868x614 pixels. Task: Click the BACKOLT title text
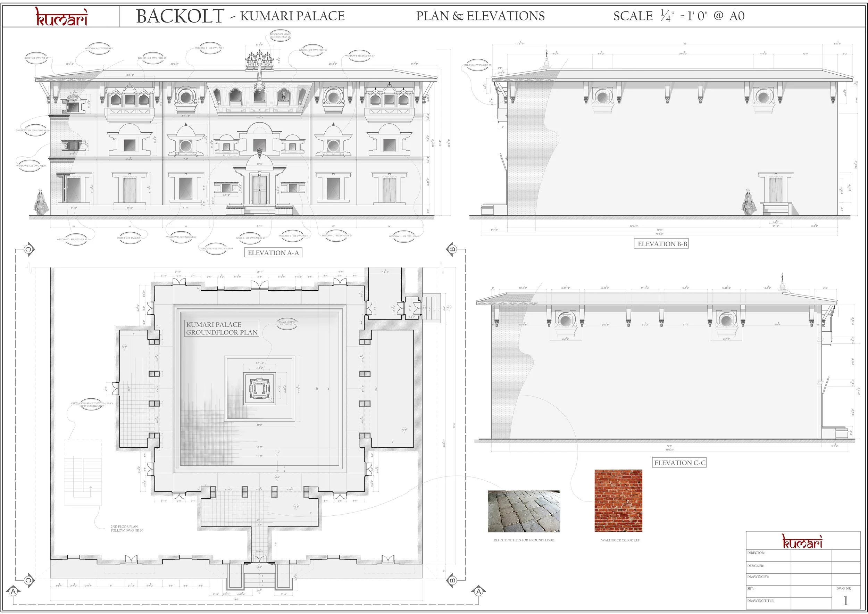click(x=180, y=16)
